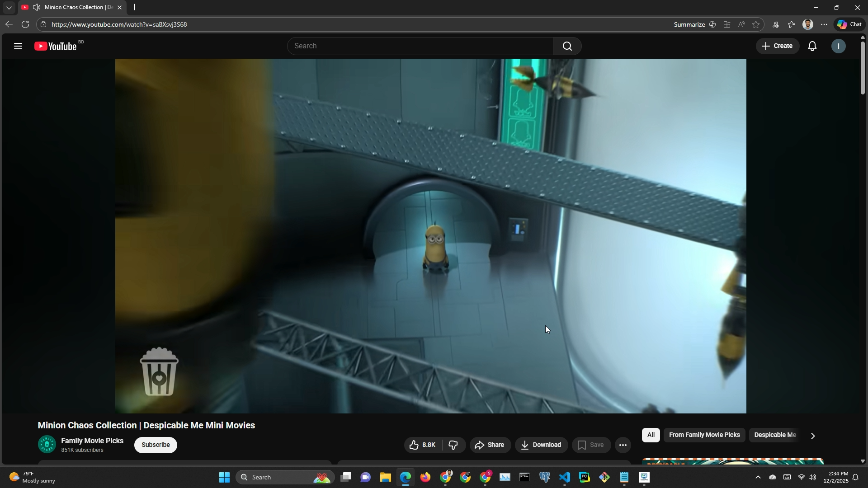Expand chip list with right chevron
Image resolution: width=868 pixels, height=488 pixels.
tap(813, 436)
